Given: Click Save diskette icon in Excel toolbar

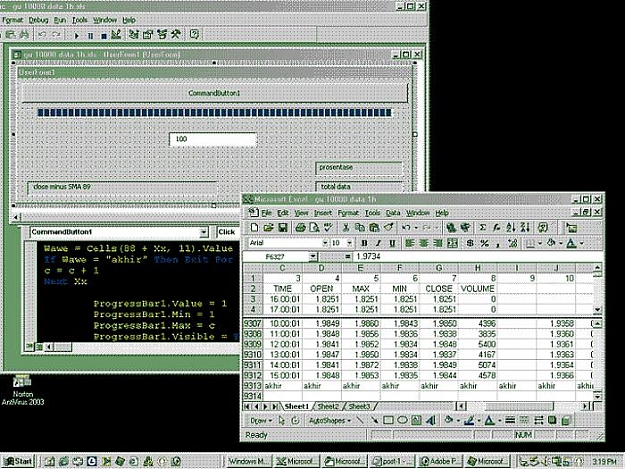Looking at the screenshot, I should pos(283,228).
